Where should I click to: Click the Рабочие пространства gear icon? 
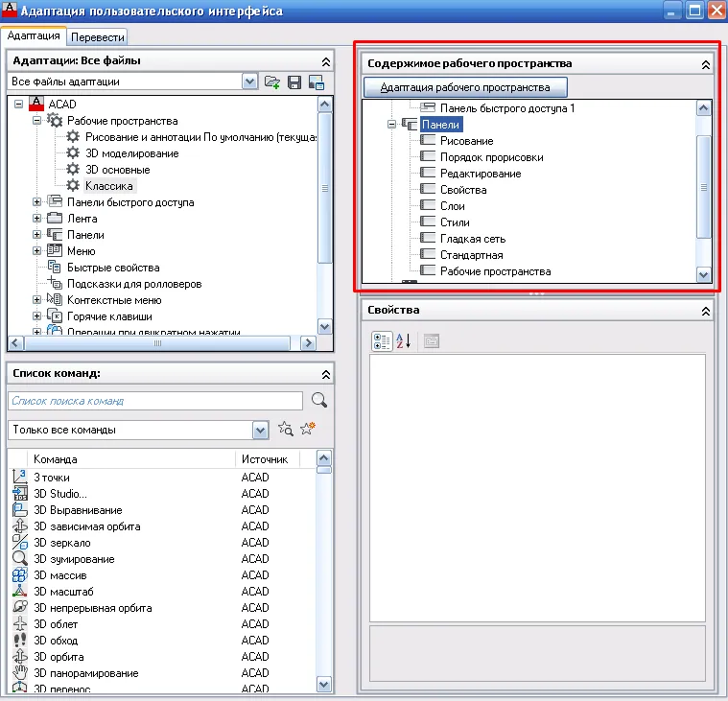pyautogui.click(x=55, y=120)
